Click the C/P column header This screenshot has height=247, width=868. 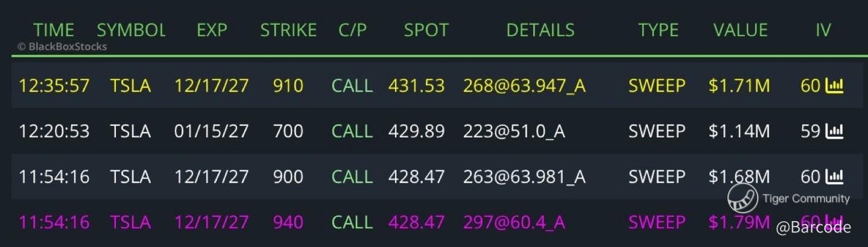pos(352,30)
